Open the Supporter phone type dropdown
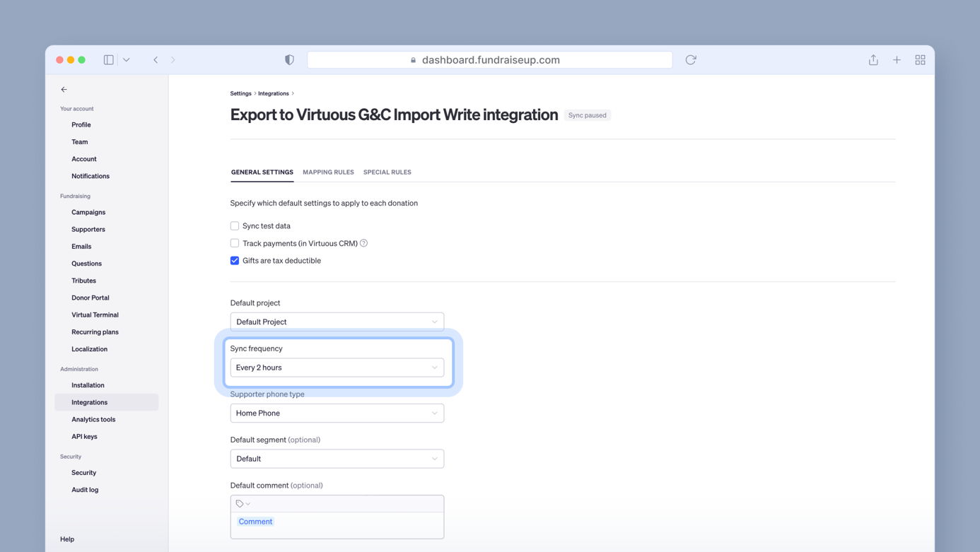Image resolution: width=980 pixels, height=552 pixels. point(337,413)
